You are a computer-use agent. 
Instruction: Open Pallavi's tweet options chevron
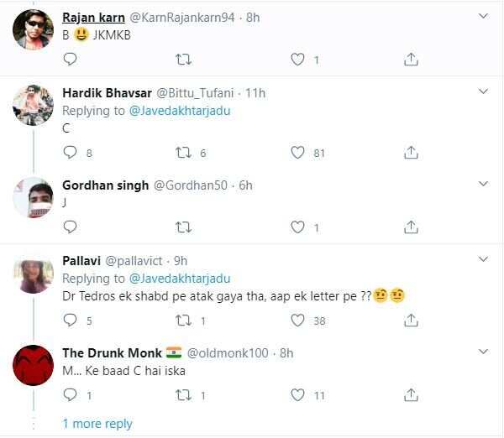pyautogui.click(x=482, y=259)
